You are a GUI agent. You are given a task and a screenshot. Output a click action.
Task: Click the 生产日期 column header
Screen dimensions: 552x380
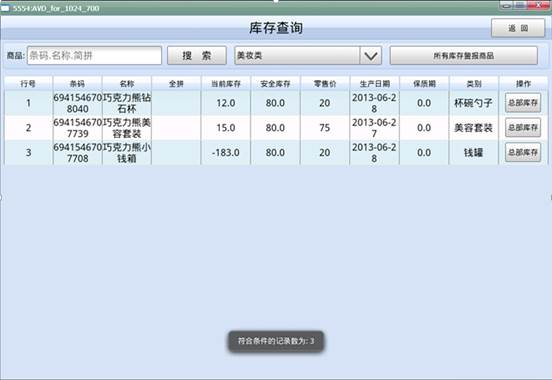[x=375, y=84]
